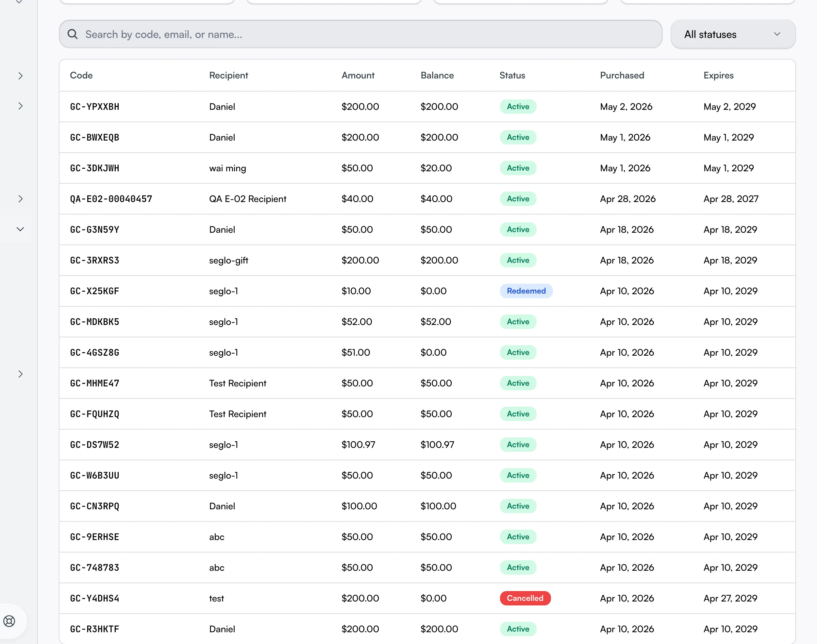Sort by the Purchased column header
This screenshot has height=644, width=817.
pyautogui.click(x=622, y=76)
